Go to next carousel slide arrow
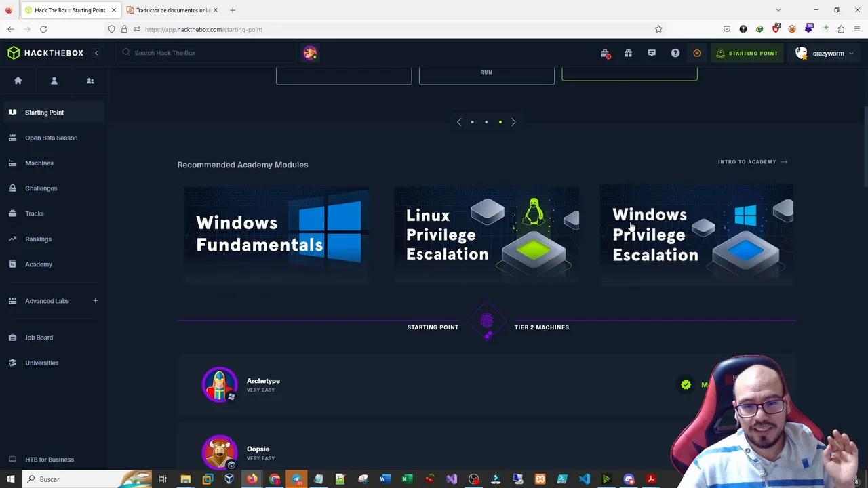Screen dimensions: 868x488 coord(513,122)
